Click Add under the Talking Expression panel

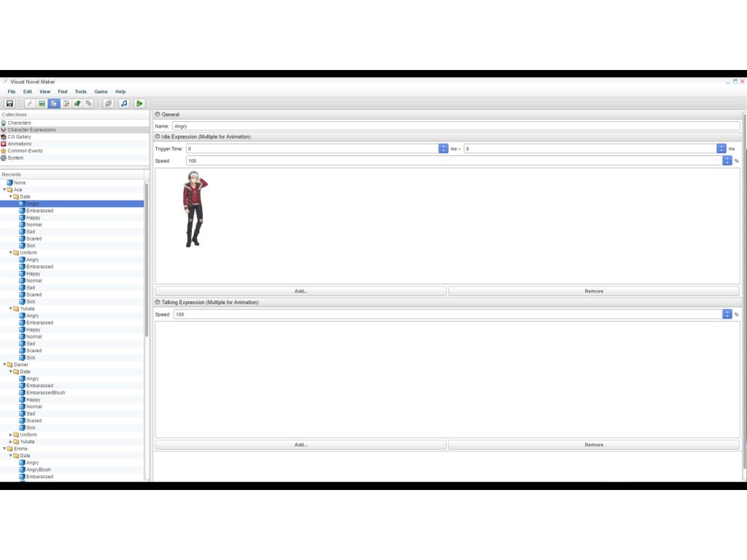[x=301, y=445]
